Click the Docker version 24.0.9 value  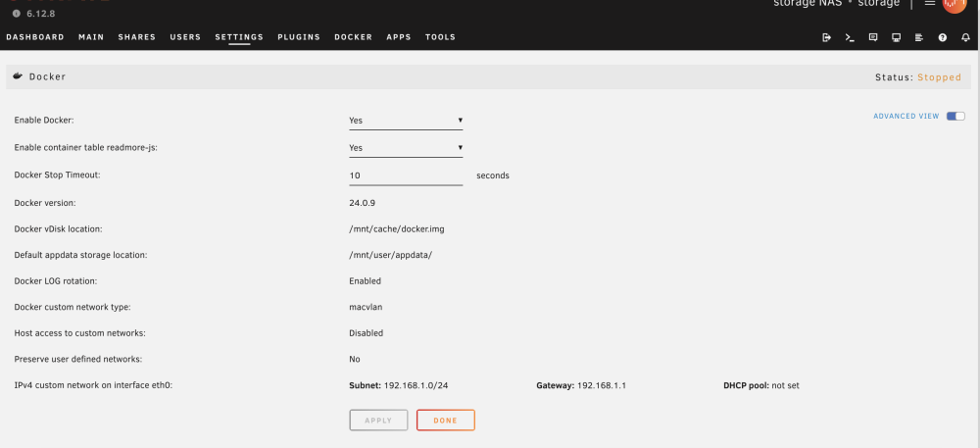click(362, 203)
